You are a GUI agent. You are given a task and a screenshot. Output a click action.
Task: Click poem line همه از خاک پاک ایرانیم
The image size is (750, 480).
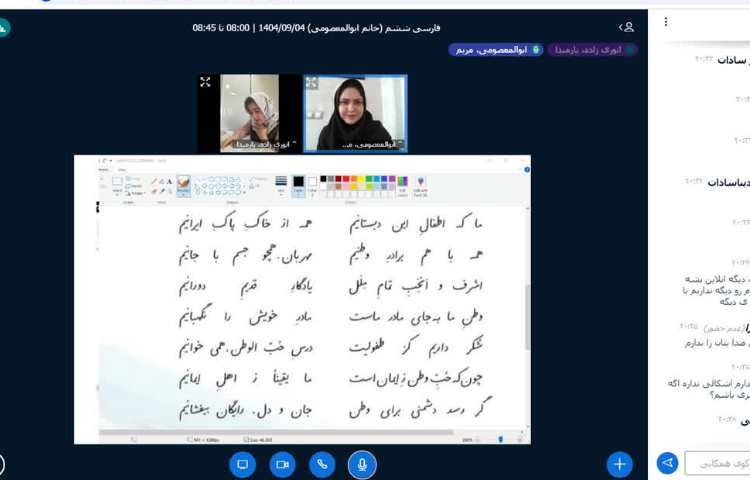click(245, 224)
